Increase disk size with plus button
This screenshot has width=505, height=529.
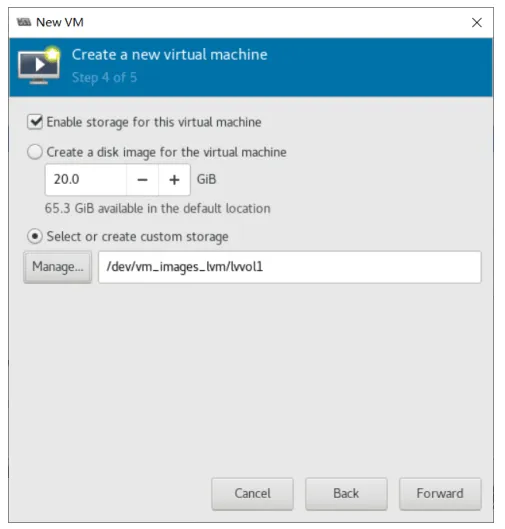(174, 180)
